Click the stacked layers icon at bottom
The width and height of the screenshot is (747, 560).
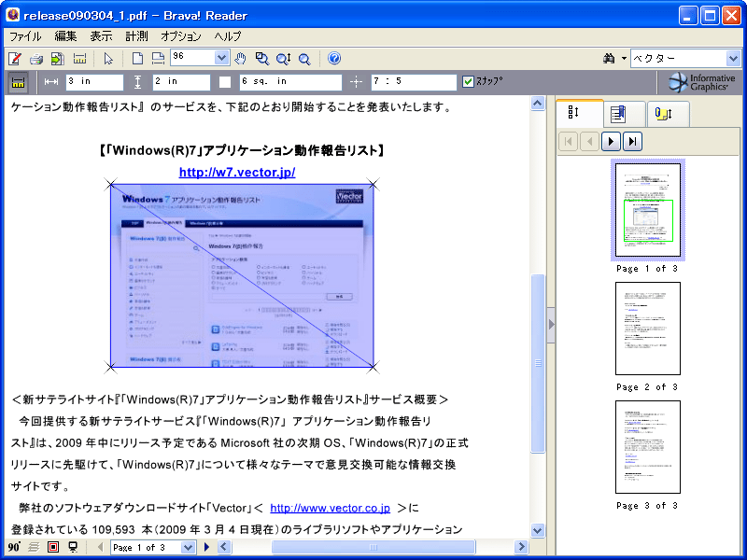[34, 547]
